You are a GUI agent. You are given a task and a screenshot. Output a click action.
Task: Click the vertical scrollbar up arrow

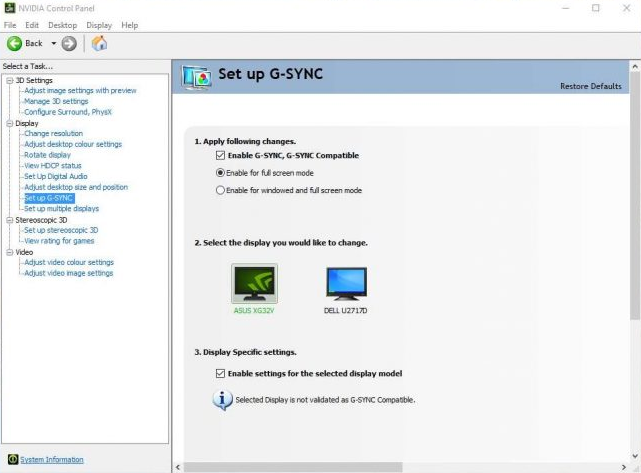pyautogui.click(x=635, y=66)
